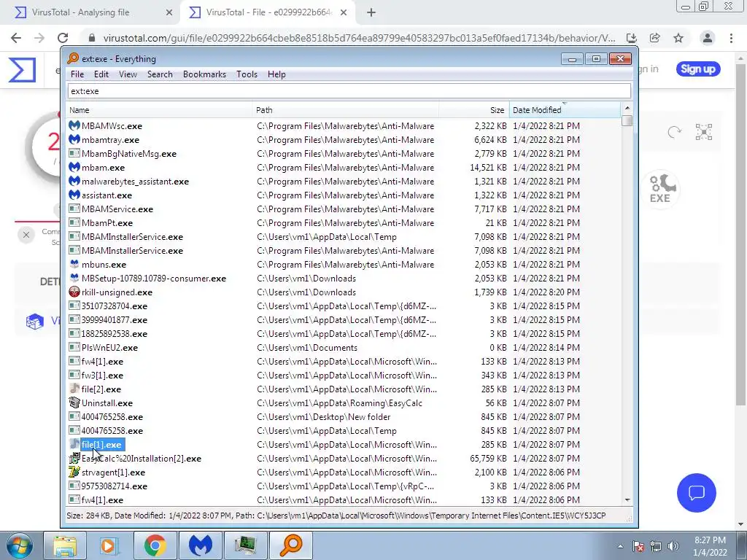Select the 18825892538.exe row
Viewport: 747px width, 560px height.
tap(343, 333)
